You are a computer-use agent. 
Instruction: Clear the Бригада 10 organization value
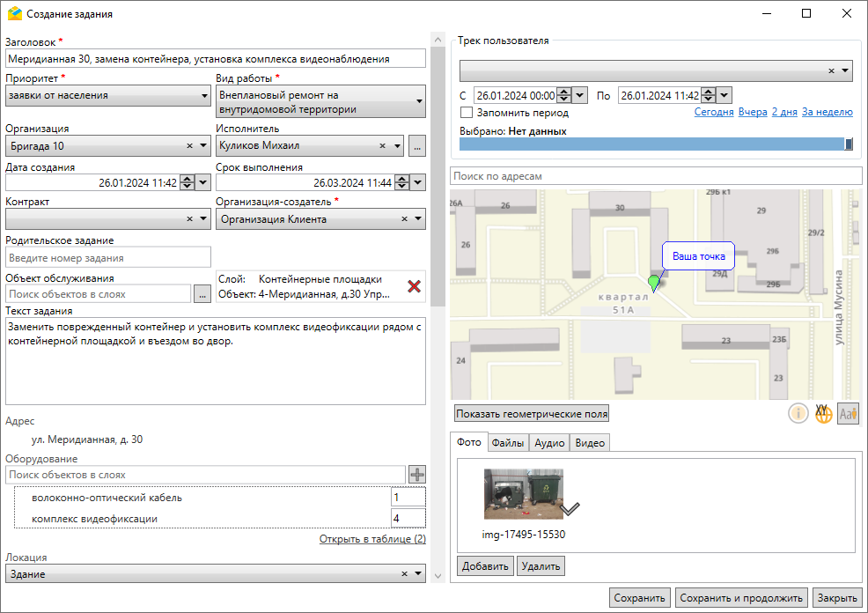pos(189,146)
